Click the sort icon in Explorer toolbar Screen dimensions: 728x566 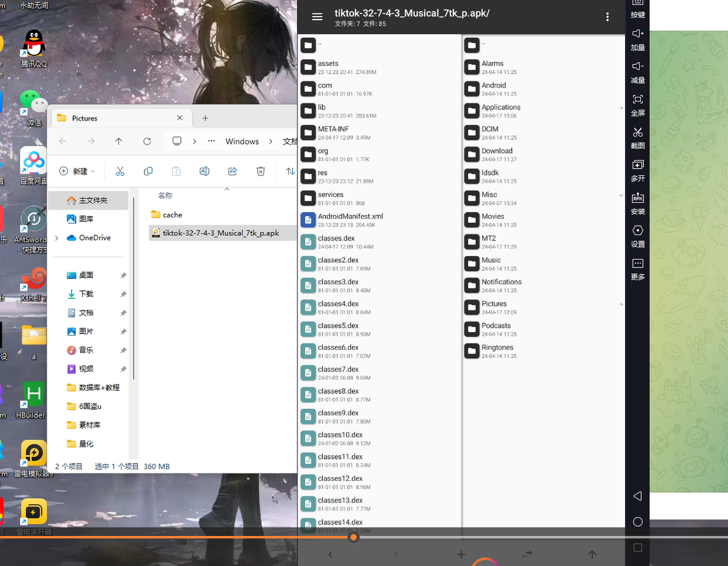click(290, 171)
